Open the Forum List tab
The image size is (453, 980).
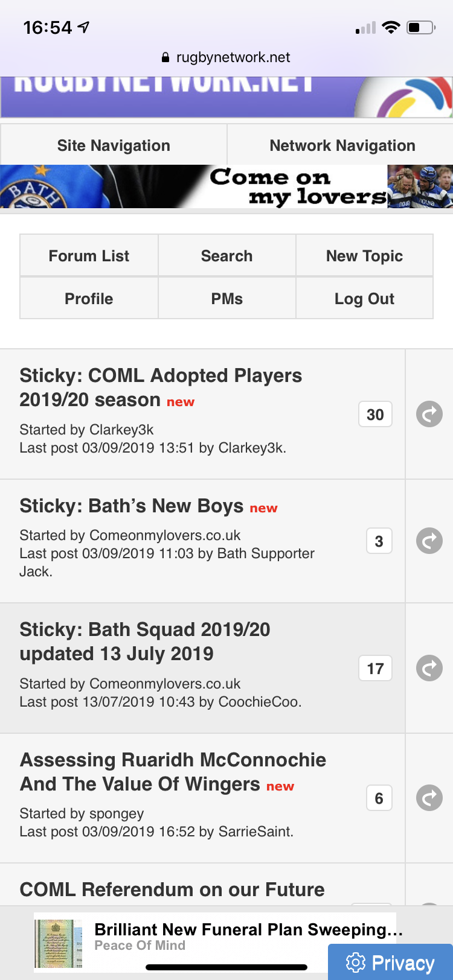point(89,256)
